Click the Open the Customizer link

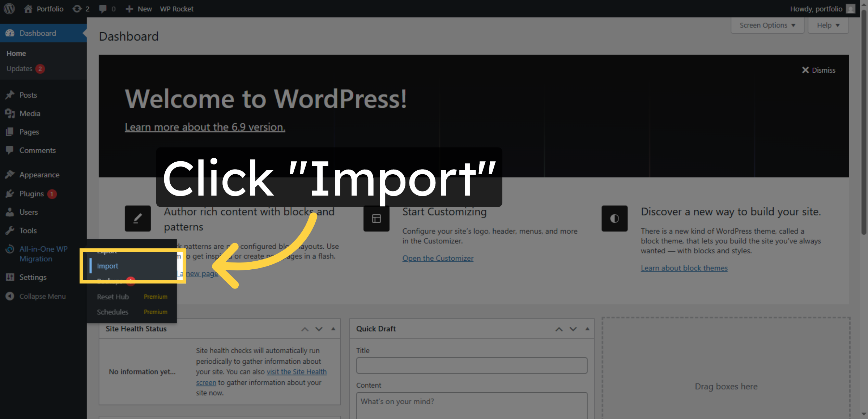click(438, 258)
